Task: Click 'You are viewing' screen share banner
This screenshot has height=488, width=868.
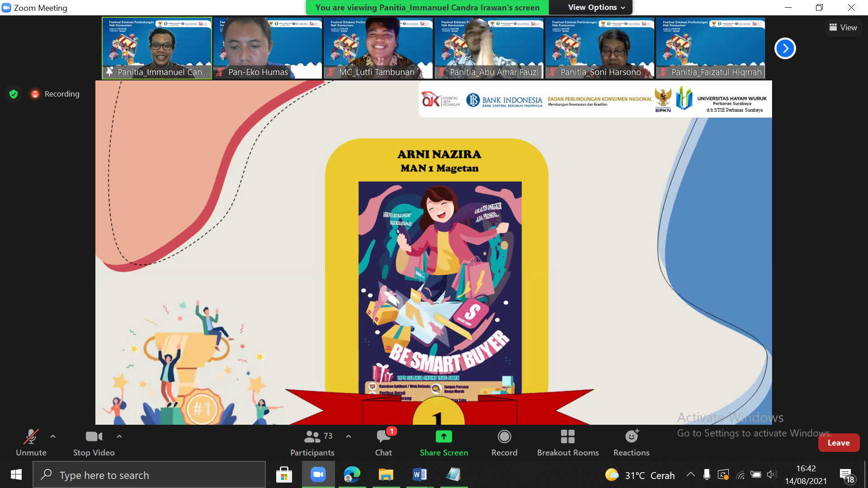Action: point(427,7)
